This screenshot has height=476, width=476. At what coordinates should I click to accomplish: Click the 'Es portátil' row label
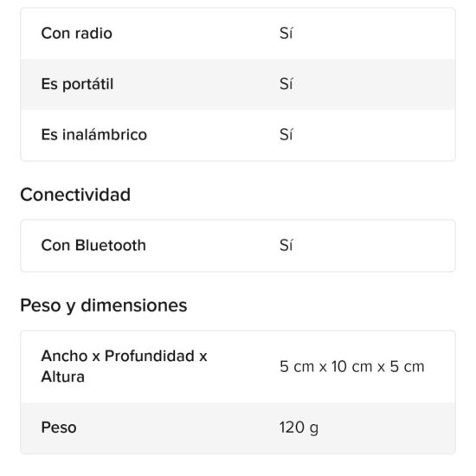pos(77,84)
